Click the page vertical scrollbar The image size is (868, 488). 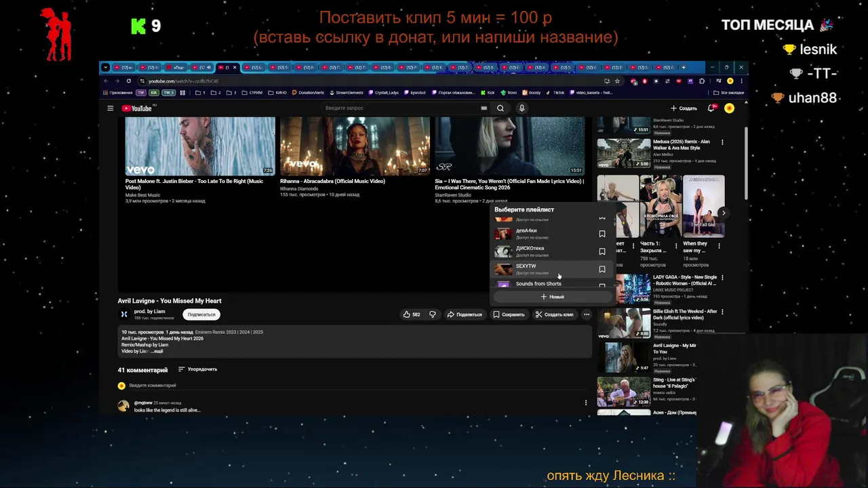tap(745, 163)
